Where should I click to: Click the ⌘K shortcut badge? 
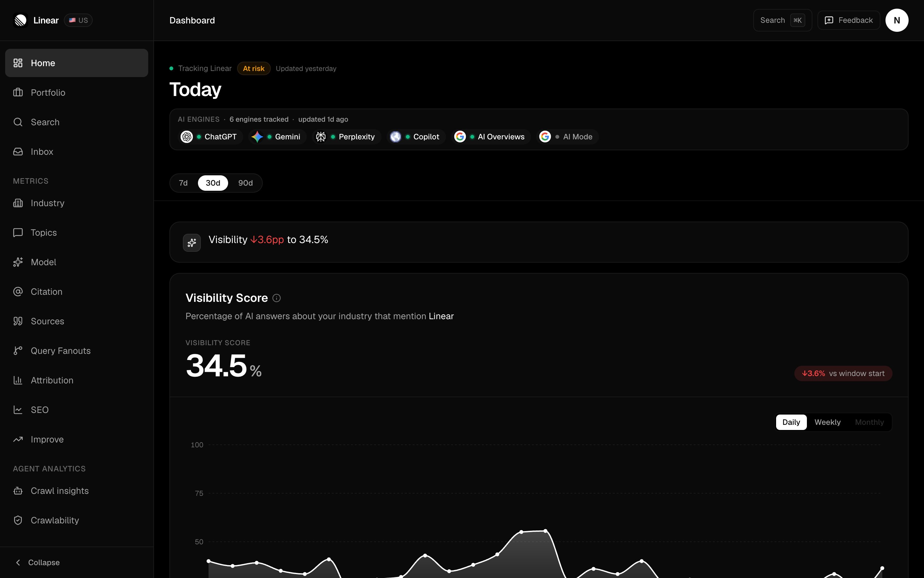pyautogui.click(x=798, y=20)
